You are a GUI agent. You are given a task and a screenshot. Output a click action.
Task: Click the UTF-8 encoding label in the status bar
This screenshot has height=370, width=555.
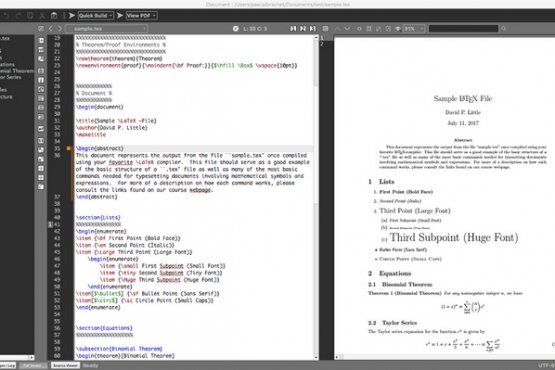pos(546,365)
